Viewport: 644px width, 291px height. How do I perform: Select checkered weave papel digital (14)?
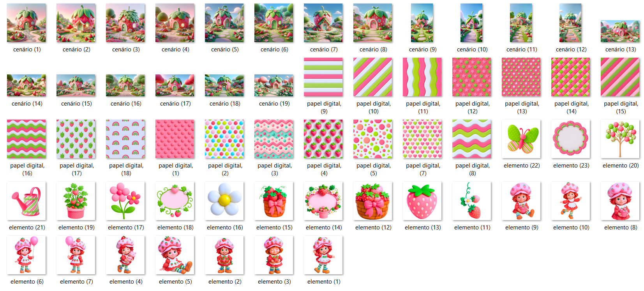571,77
